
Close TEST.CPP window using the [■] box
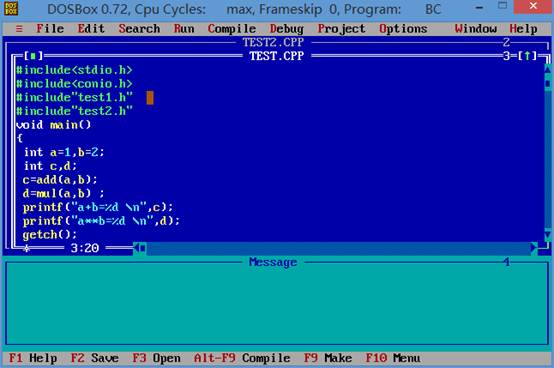tap(33, 56)
